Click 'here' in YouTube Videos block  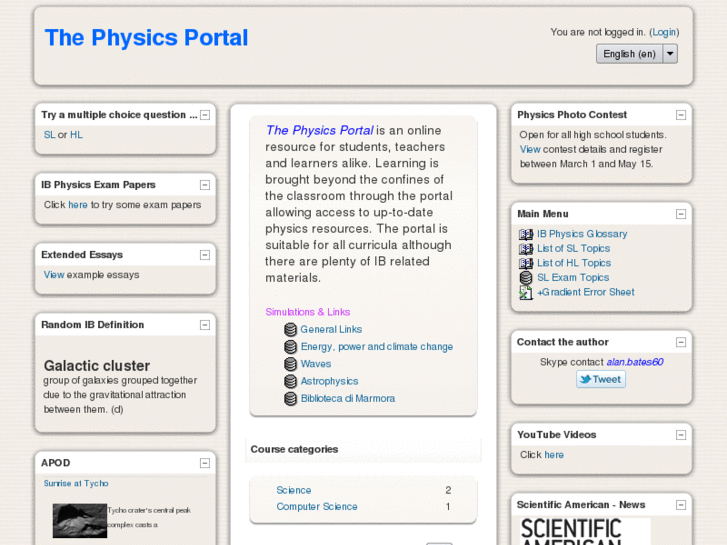(554, 455)
